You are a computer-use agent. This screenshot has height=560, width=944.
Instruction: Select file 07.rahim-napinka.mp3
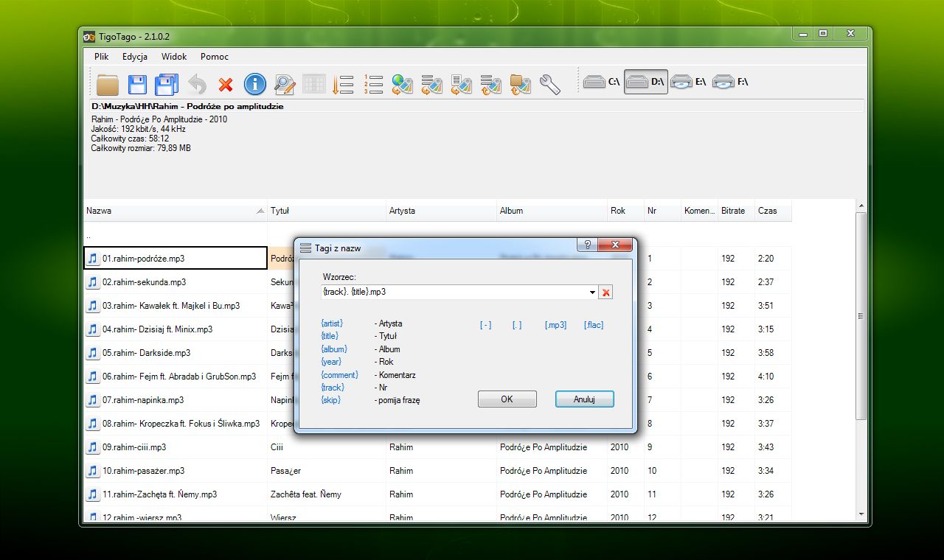[176, 400]
